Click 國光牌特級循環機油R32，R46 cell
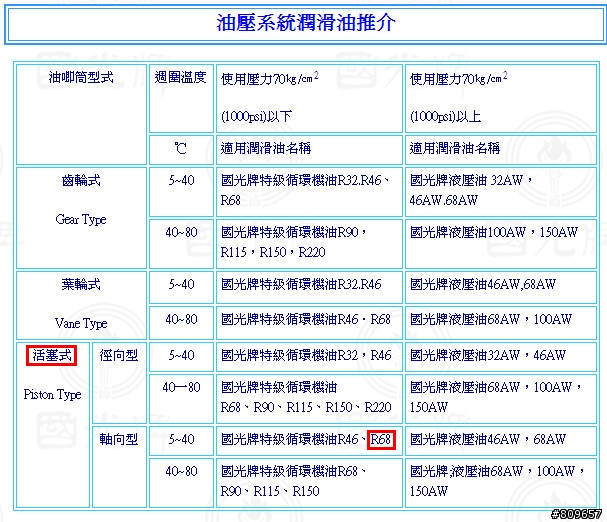607x522 pixels. click(x=309, y=357)
